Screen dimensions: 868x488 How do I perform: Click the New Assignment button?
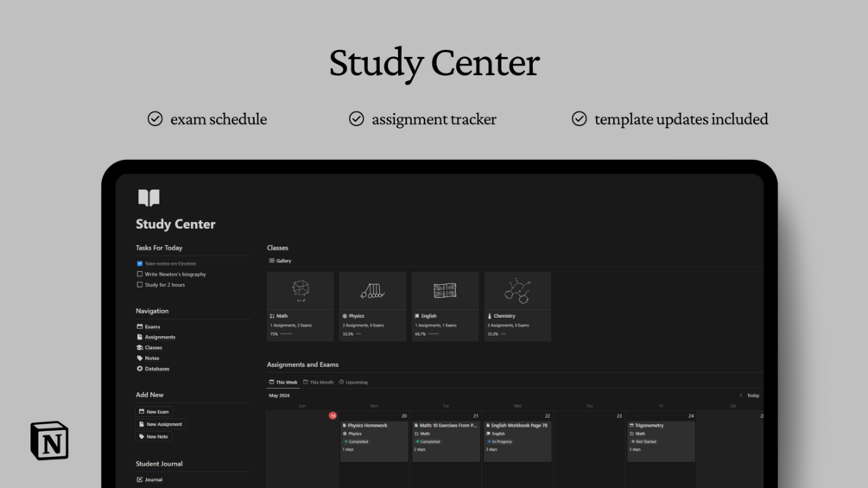[x=160, y=424]
